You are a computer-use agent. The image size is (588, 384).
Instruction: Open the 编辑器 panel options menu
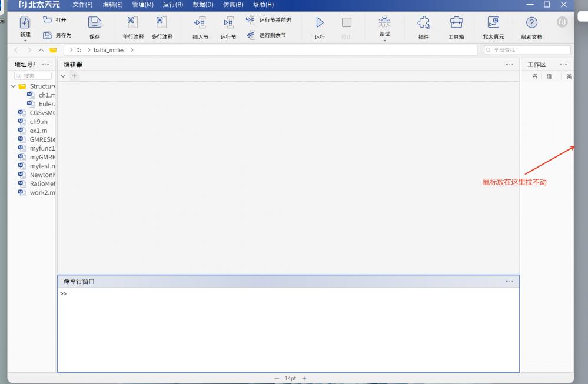tap(509, 65)
